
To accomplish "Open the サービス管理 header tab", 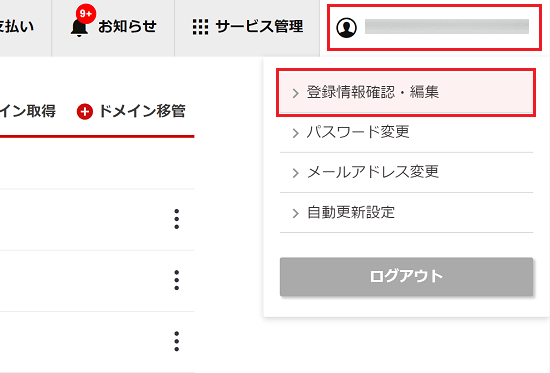I will [x=247, y=27].
